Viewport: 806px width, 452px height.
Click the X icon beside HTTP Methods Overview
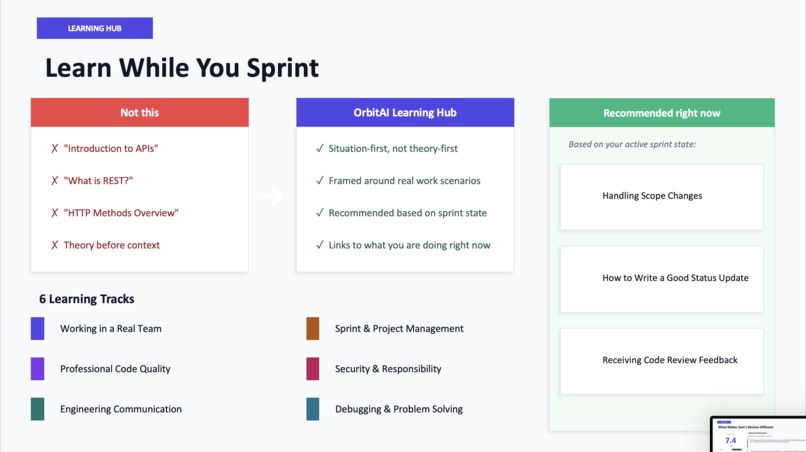click(x=54, y=213)
